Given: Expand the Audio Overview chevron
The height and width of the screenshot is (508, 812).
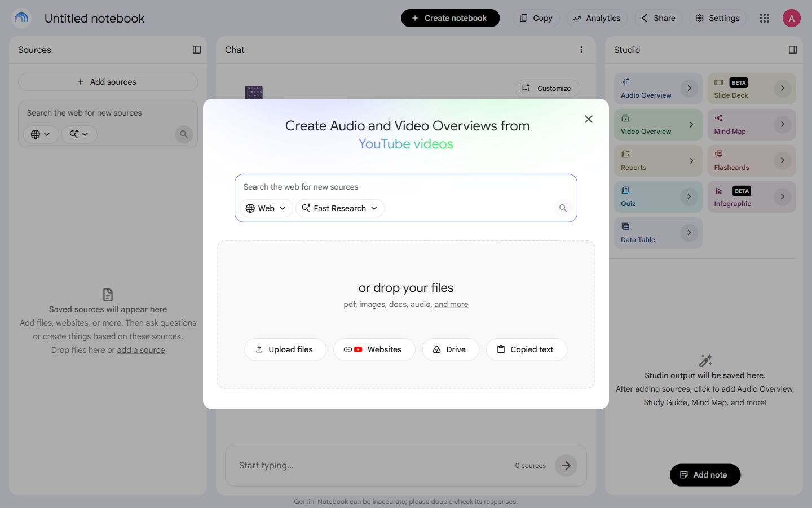Looking at the screenshot, I should (x=689, y=88).
